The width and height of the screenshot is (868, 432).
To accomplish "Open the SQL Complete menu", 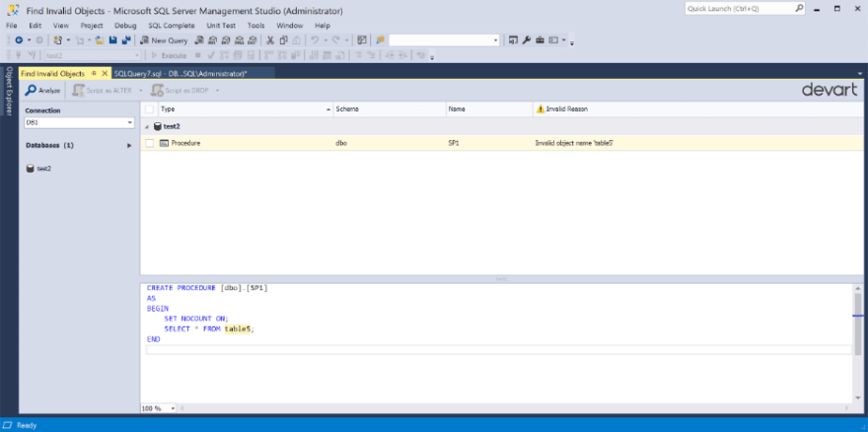I will click(x=172, y=26).
